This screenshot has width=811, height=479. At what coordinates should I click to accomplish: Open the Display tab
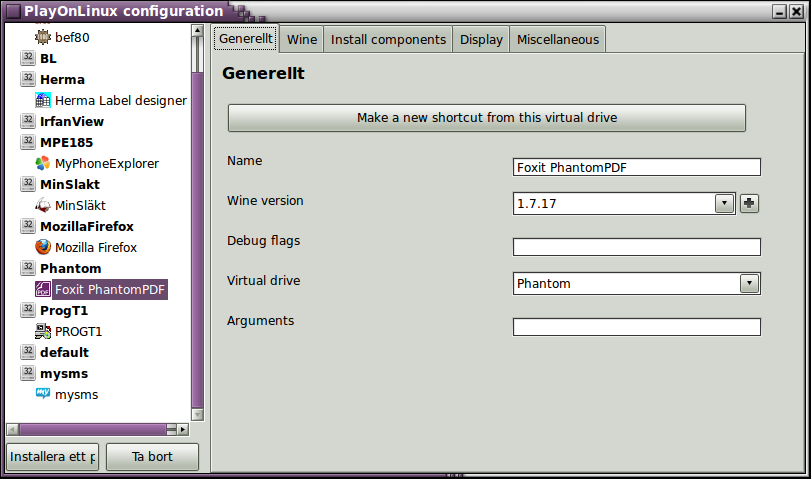(482, 39)
